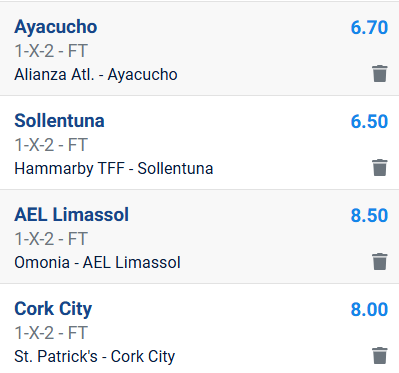Open match Omonia - AEL Limassol

click(x=97, y=263)
